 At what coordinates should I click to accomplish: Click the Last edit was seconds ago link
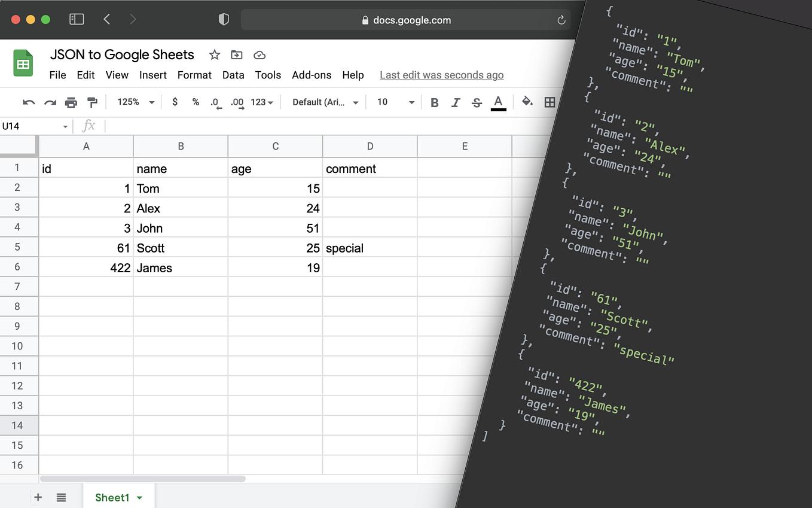[x=441, y=75]
